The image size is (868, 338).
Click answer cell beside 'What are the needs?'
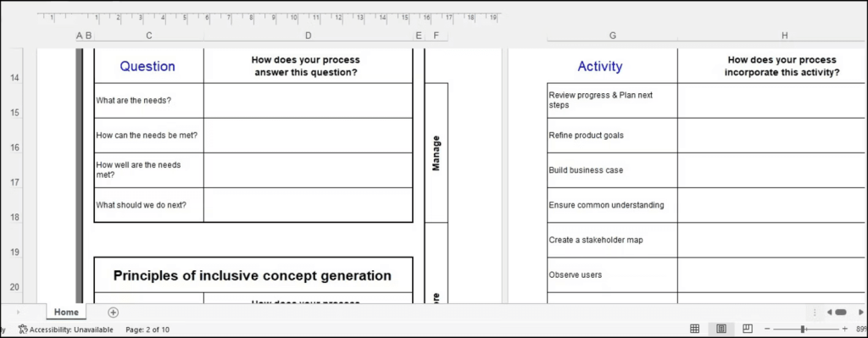(309, 101)
